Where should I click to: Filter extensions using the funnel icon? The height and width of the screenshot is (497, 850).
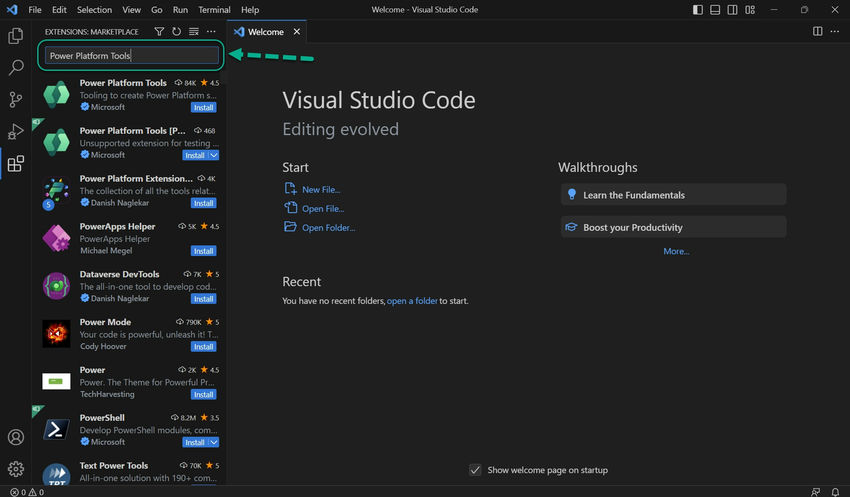[x=159, y=32]
